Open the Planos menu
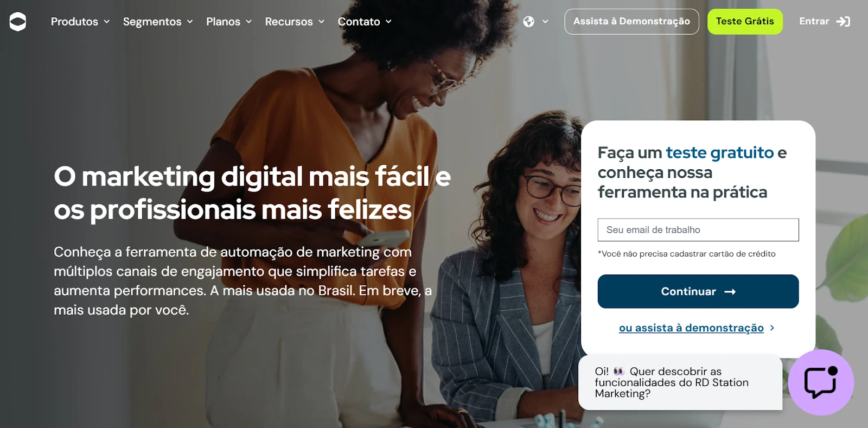This screenshot has height=428, width=868. tap(229, 22)
